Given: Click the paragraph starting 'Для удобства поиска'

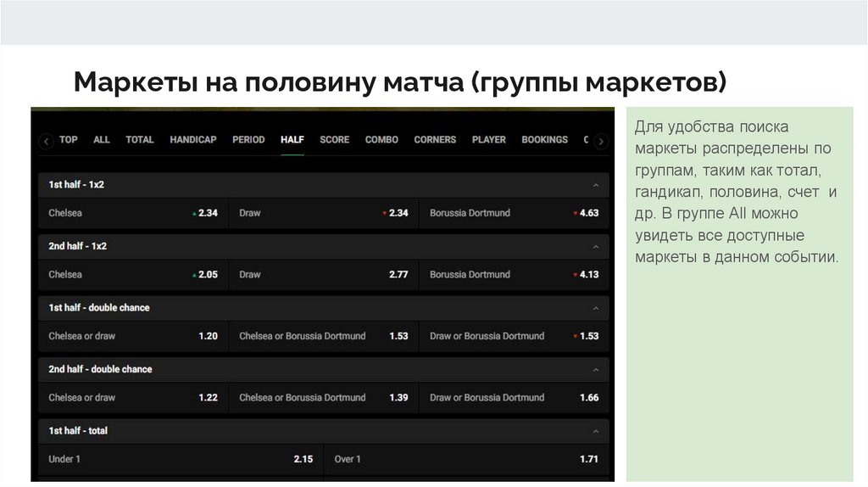Looking at the screenshot, I should (737, 192).
